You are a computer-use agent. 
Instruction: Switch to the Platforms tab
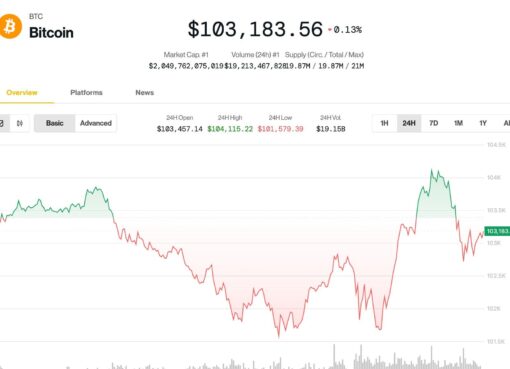pyautogui.click(x=86, y=93)
